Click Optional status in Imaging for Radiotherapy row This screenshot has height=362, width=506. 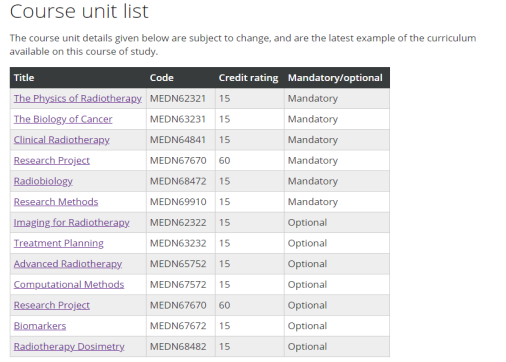pyautogui.click(x=307, y=223)
